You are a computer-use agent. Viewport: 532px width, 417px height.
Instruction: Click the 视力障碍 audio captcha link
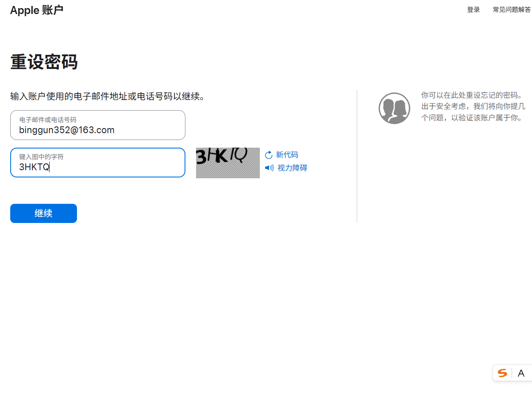click(x=292, y=168)
